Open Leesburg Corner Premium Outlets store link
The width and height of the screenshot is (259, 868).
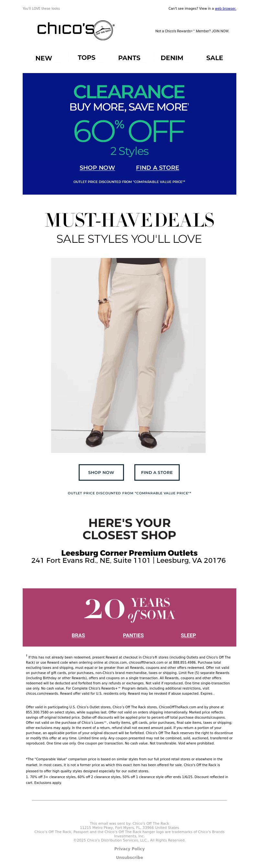(129, 553)
